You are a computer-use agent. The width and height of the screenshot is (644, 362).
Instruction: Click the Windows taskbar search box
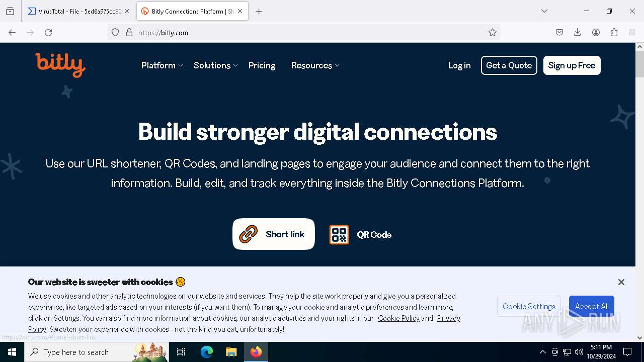pos(96,352)
